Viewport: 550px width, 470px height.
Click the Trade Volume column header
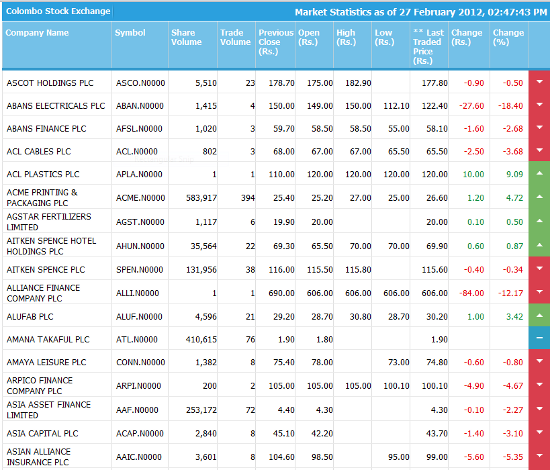[x=235, y=38]
